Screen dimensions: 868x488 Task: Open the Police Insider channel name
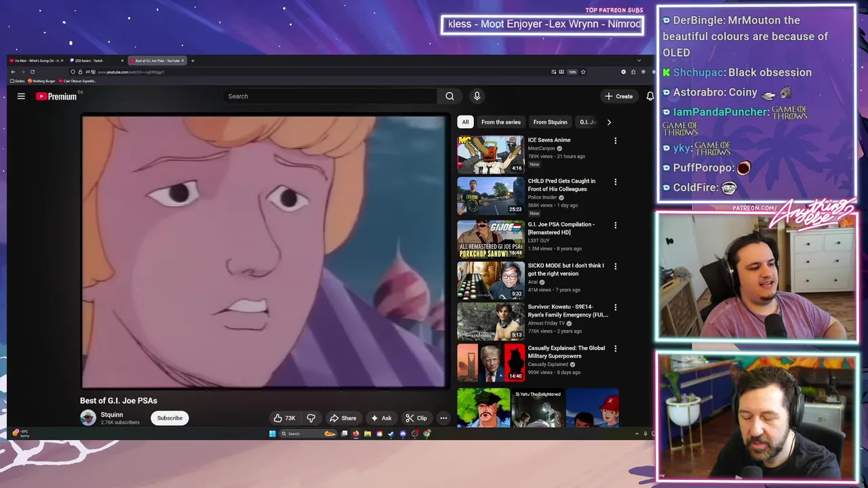(542, 197)
